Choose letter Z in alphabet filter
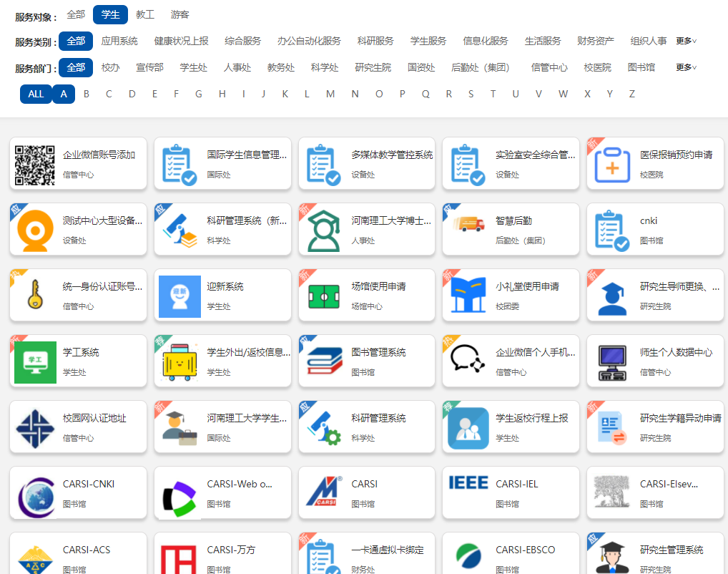This screenshot has height=574, width=728. coord(632,94)
